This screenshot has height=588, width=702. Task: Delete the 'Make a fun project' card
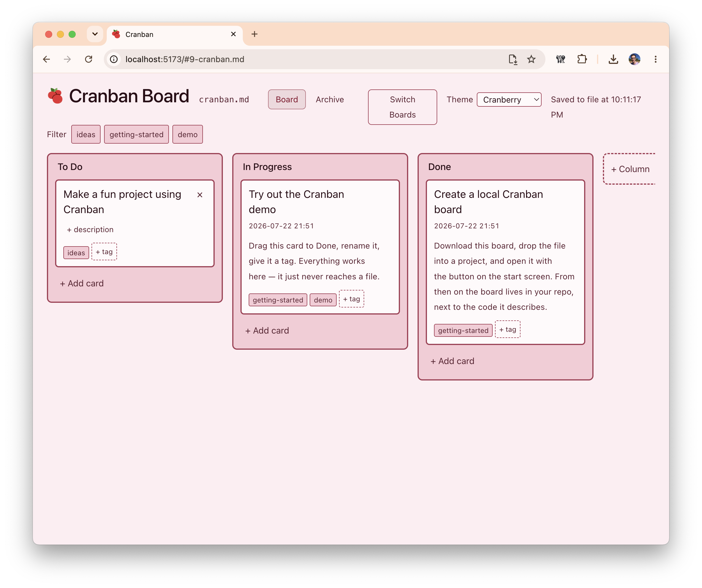(200, 195)
